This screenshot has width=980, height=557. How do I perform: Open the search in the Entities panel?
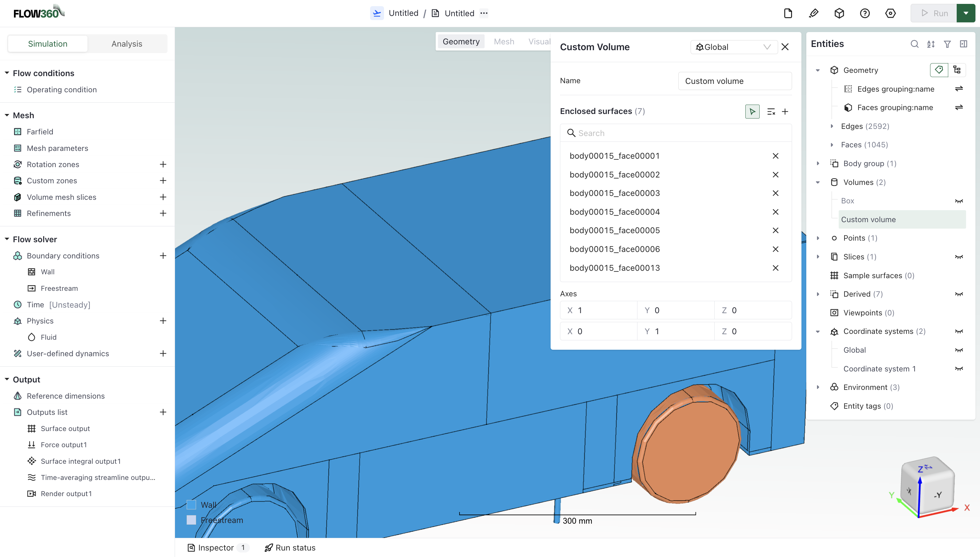[x=915, y=44]
